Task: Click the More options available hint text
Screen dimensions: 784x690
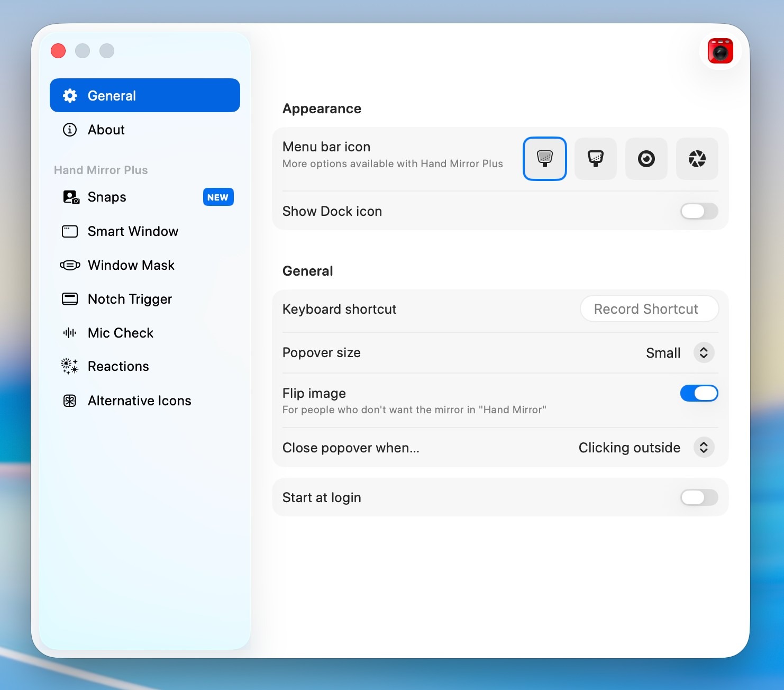Action: (x=393, y=164)
